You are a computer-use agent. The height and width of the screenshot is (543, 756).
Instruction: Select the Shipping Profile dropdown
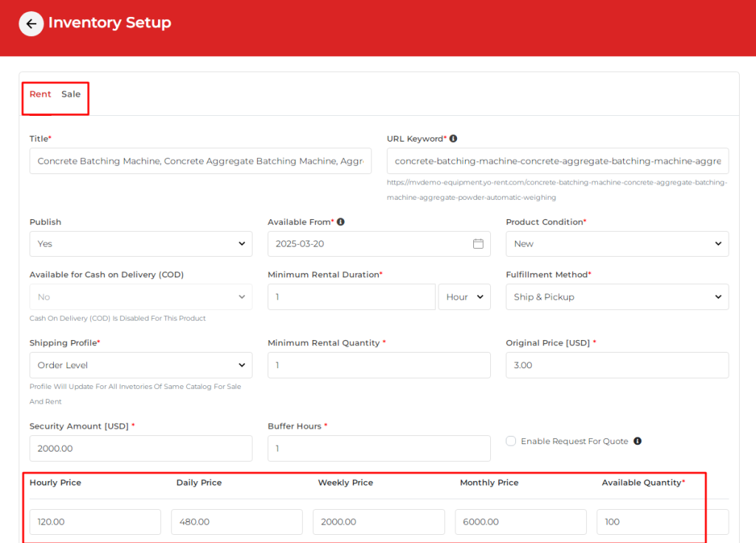pos(140,365)
